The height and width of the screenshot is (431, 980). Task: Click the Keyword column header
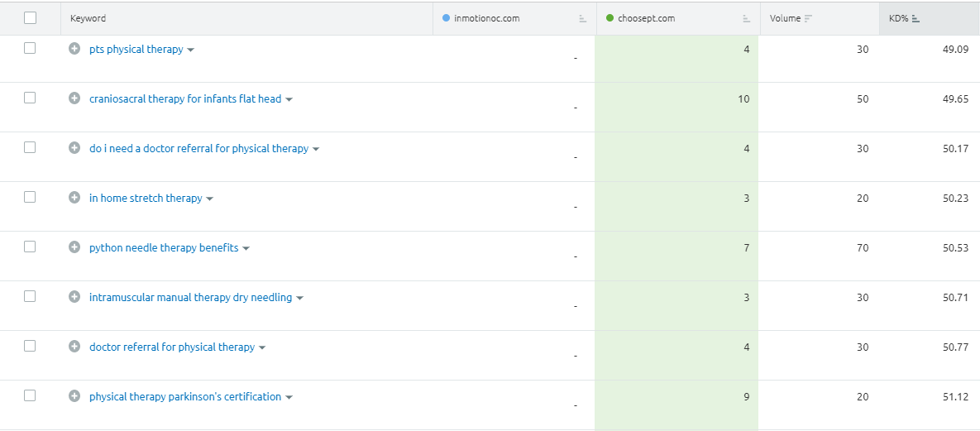point(88,18)
